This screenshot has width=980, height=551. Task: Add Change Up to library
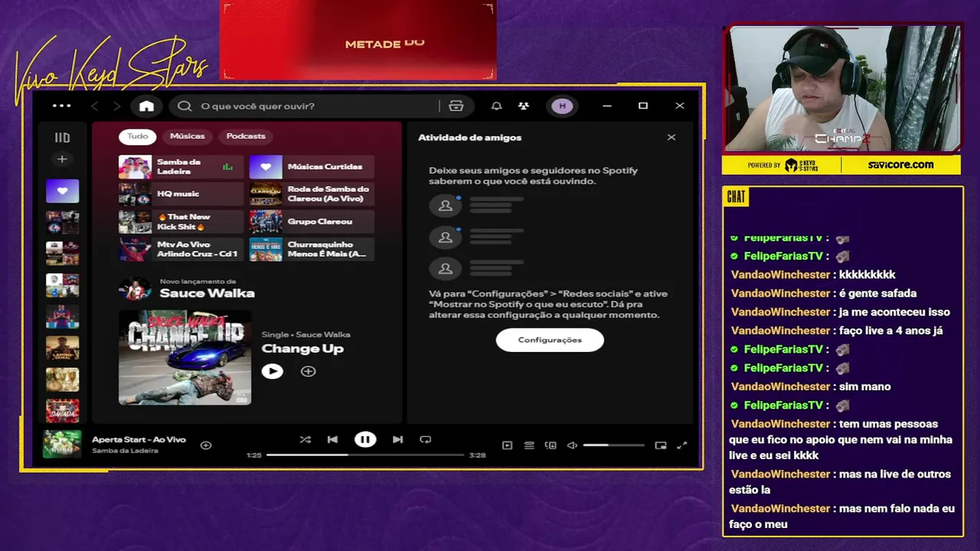[308, 371]
